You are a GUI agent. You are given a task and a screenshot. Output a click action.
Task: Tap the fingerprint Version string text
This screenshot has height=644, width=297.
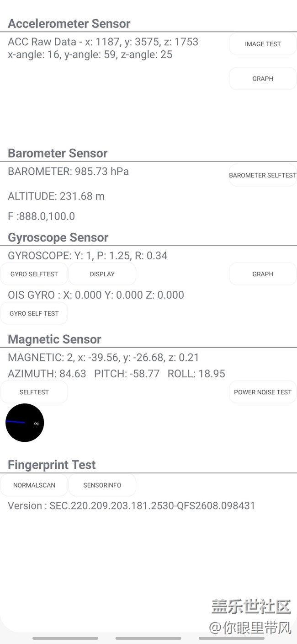click(x=132, y=505)
